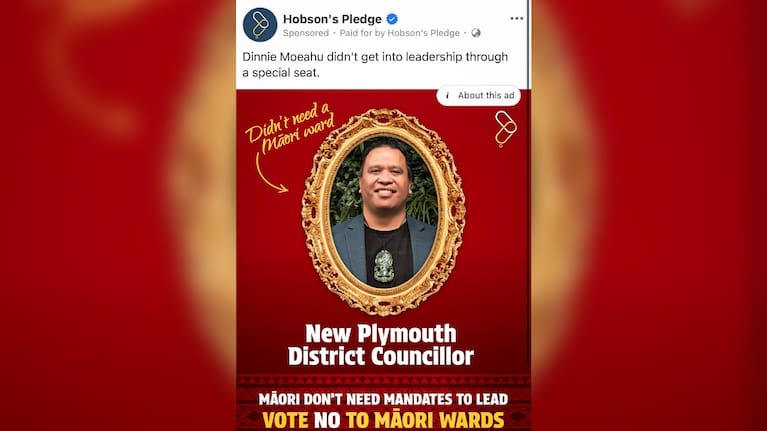Click the New Plymouth District Councillor heading
Viewport: 767px width, 431px height.
(381, 345)
